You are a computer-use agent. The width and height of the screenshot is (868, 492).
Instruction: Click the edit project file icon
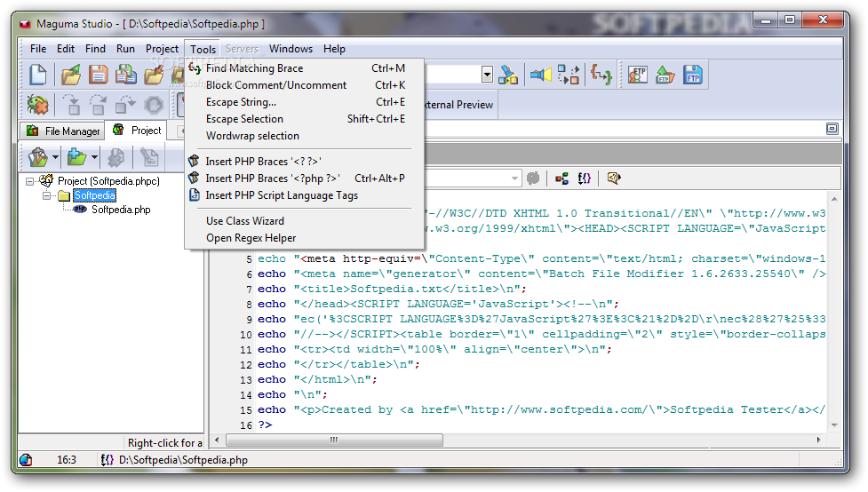click(x=149, y=158)
